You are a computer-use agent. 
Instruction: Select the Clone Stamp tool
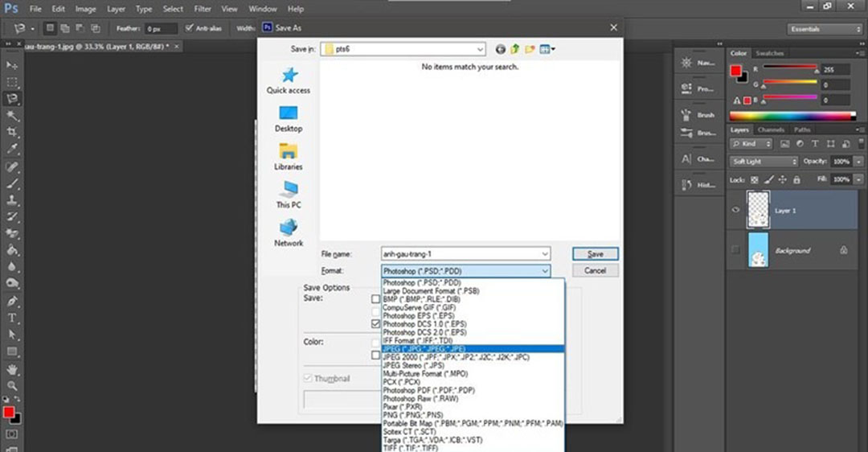[x=11, y=199]
